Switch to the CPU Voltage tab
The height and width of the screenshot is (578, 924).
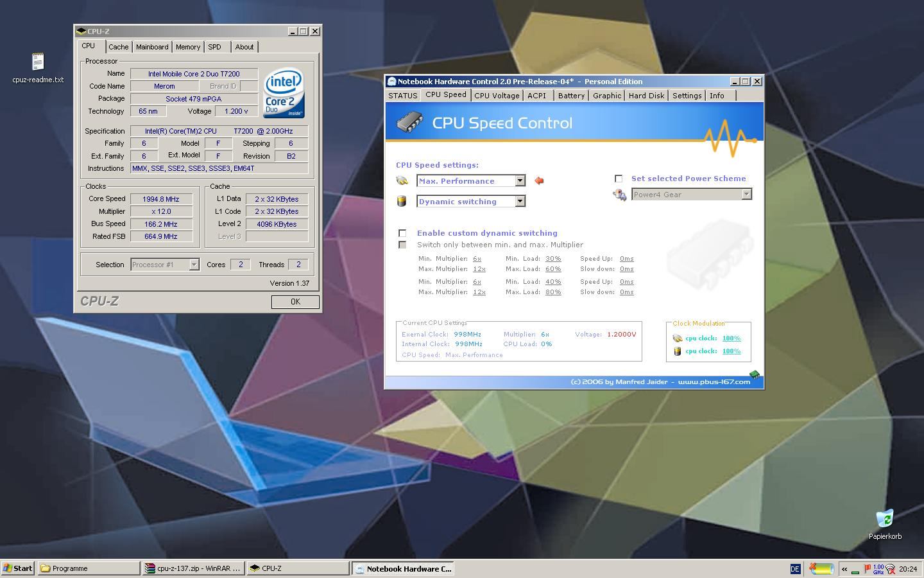pyautogui.click(x=497, y=96)
